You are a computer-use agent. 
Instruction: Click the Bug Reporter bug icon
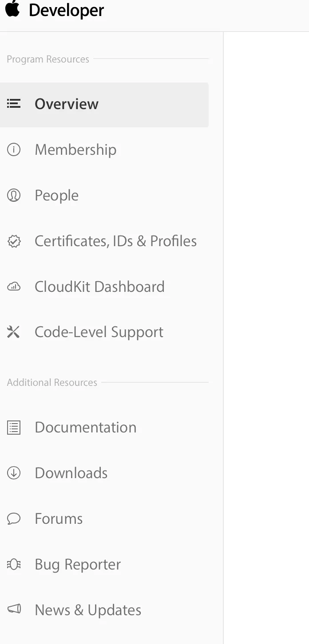(x=14, y=565)
